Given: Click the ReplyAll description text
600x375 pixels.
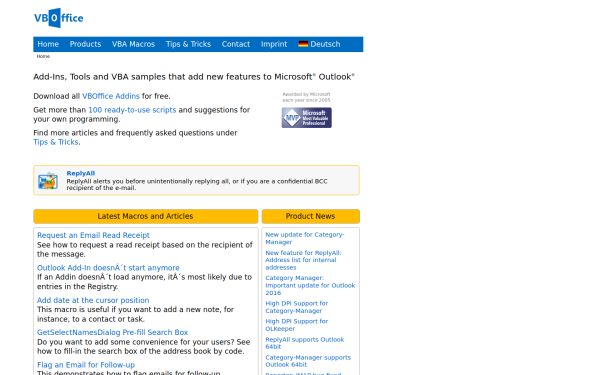Looking at the screenshot, I should [197, 184].
